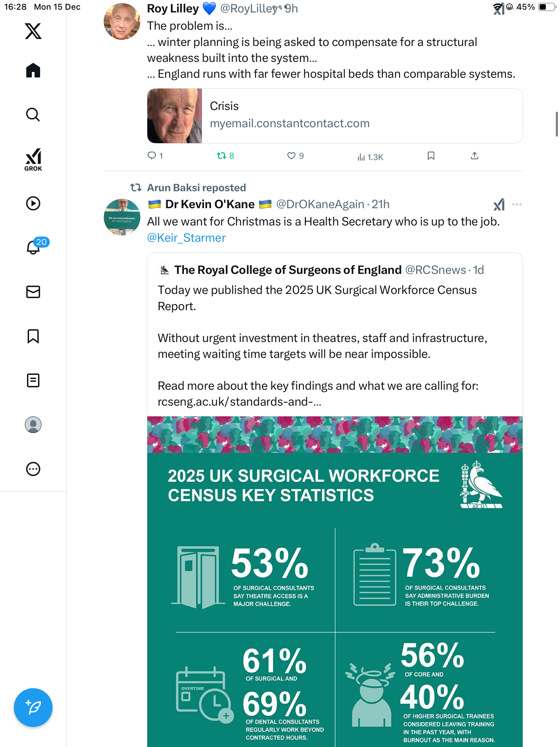Open the Crisis constantcontact link card
This screenshot has height=747, width=560.
tap(335, 116)
